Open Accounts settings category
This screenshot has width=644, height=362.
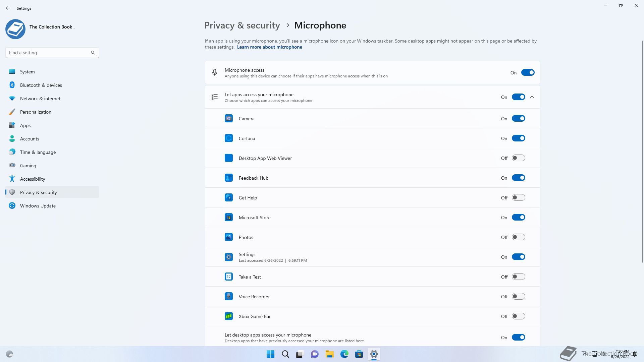52,139
